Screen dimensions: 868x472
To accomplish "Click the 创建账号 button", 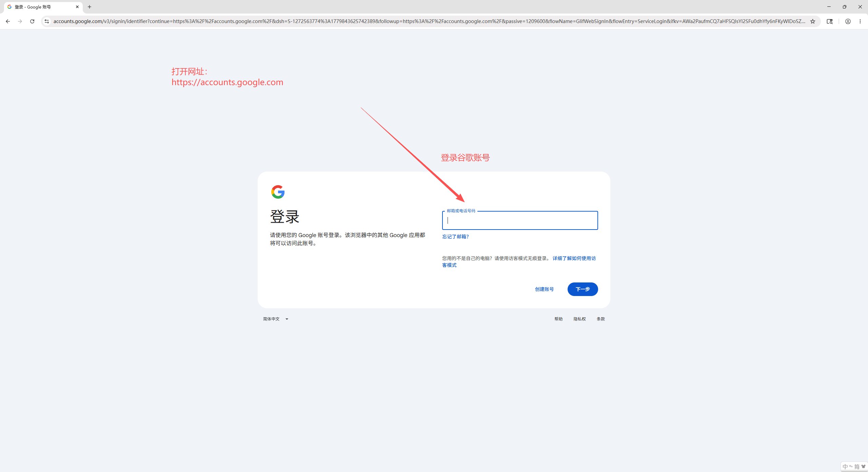I will [x=544, y=289].
